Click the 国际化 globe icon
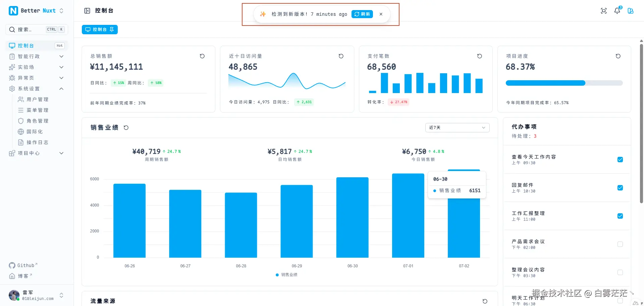644x306 pixels. point(21,132)
